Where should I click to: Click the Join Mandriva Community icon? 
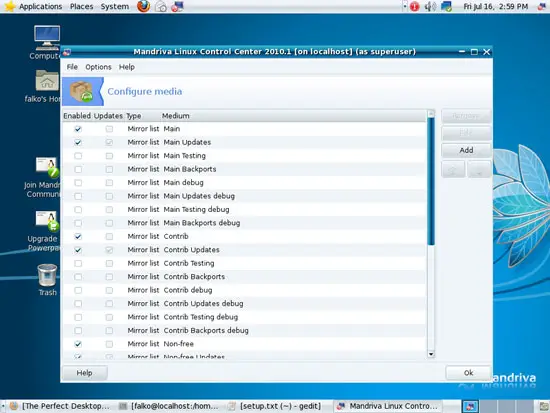pyautogui.click(x=47, y=167)
